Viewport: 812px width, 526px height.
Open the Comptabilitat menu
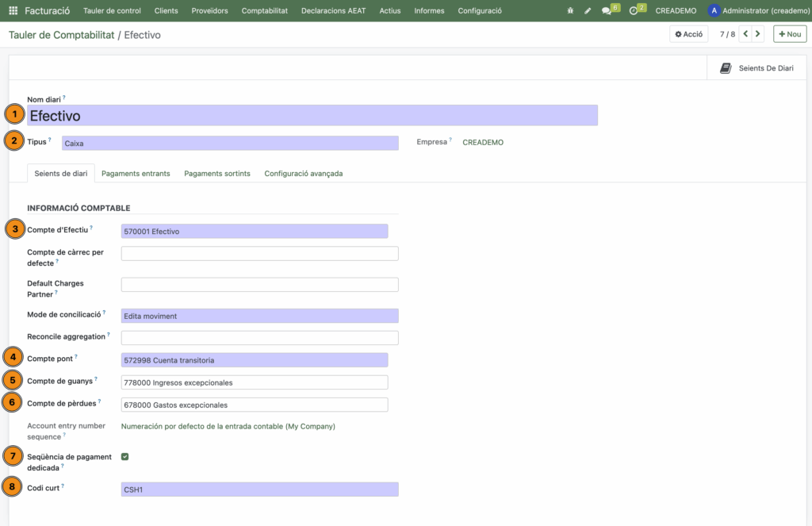click(x=265, y=11)
